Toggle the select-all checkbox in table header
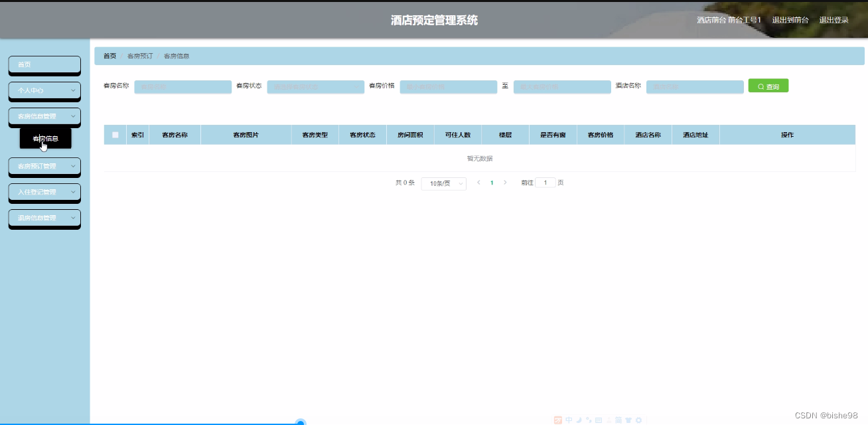Viewport: 868px width, 425px height. click(114, 134)
